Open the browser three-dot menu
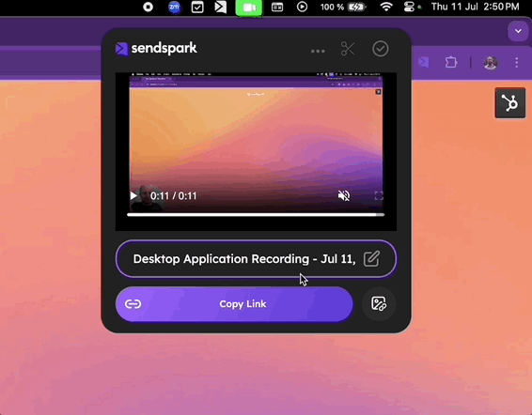 tap(516, 62)
